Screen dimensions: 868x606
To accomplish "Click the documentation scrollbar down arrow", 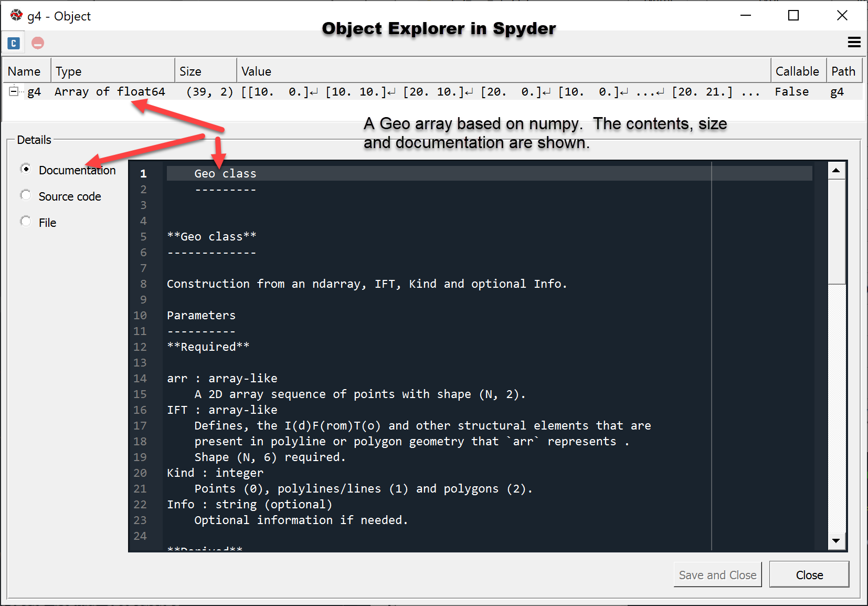I will pos(836,540).
